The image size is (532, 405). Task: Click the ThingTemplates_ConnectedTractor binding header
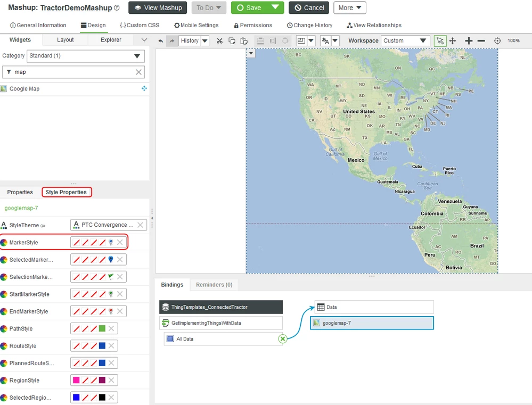(x=221, y=307)
